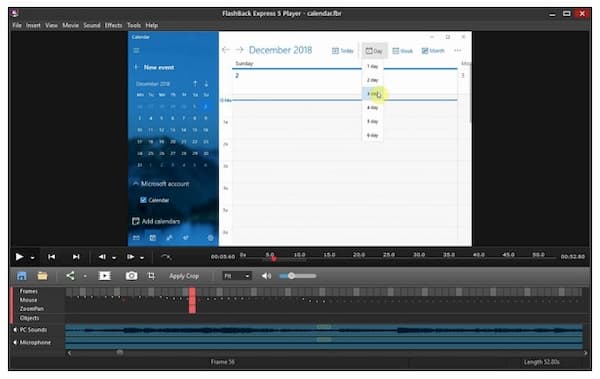This screenshot has height=379, width=600.
Task: Click the Export movie filmstrip icon
Action: [x=104, y=276]
